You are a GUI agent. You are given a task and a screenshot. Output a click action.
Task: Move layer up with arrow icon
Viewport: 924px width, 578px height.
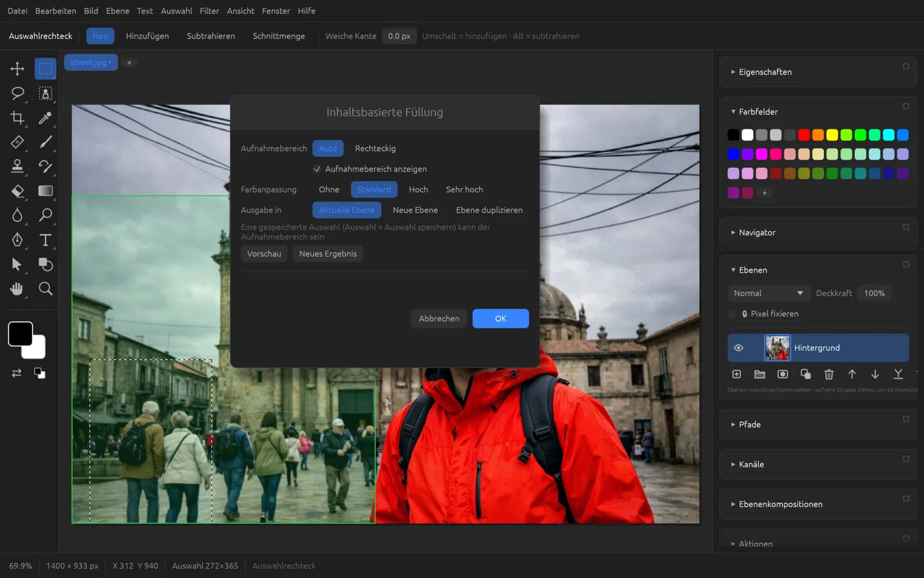852,375
